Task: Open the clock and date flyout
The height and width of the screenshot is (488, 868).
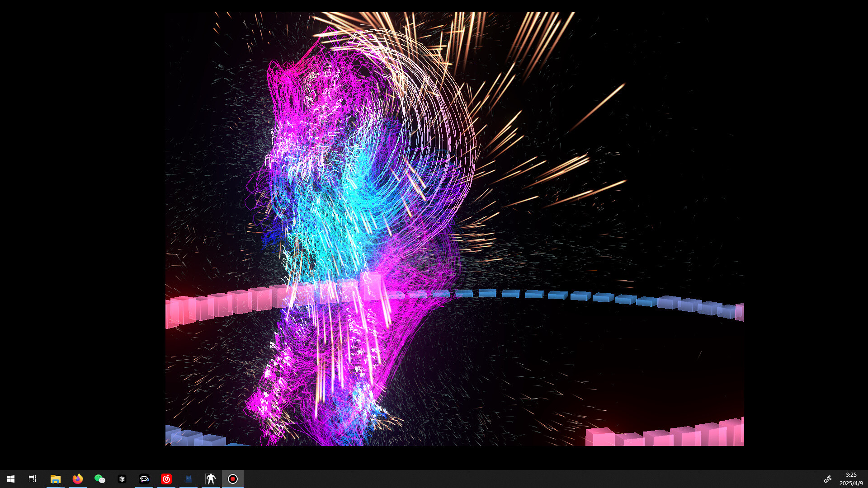Action: [x=851, y=479]
